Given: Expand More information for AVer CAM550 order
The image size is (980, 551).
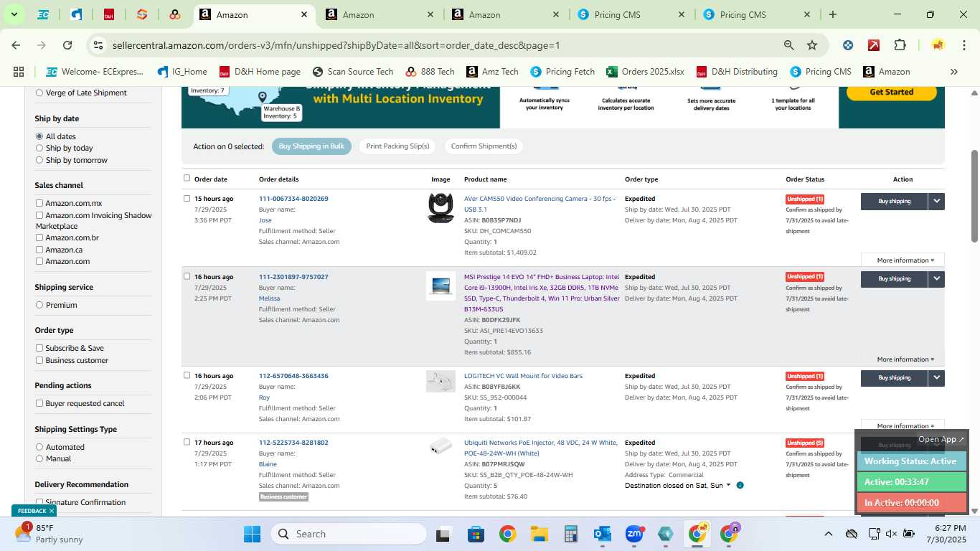Looking at the screenshot, I should (905, 260).
